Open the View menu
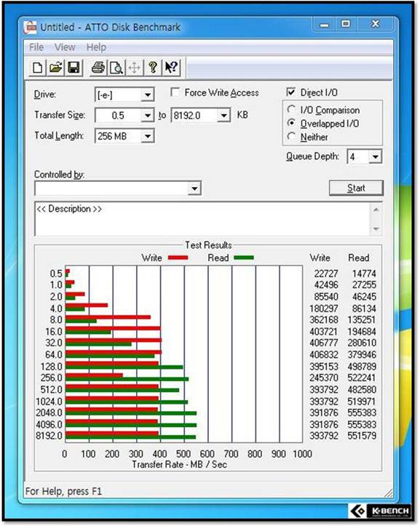The height and width of the screenshot is (526, 420). click(x=65, y=47)
